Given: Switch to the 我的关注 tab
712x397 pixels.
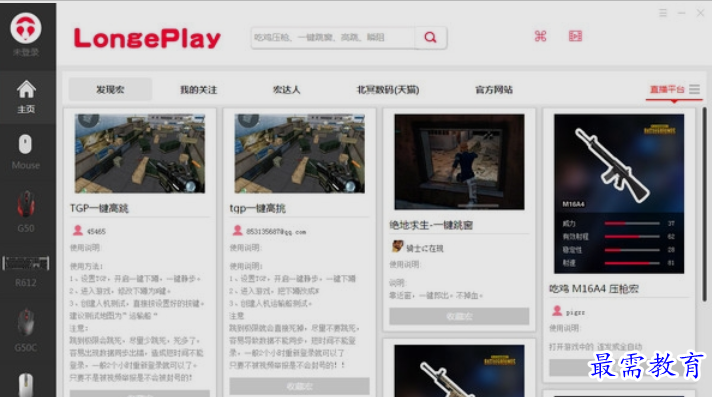Looking at the screenshot, I should point(198,89).
